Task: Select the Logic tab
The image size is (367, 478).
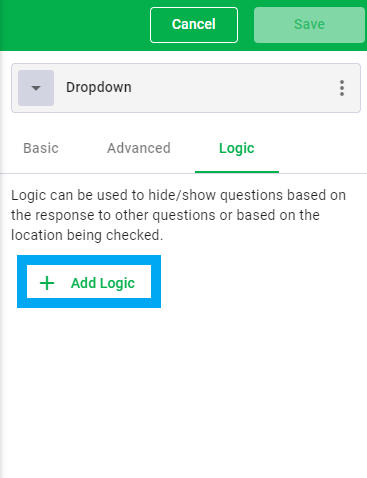Action: (237, 148)
